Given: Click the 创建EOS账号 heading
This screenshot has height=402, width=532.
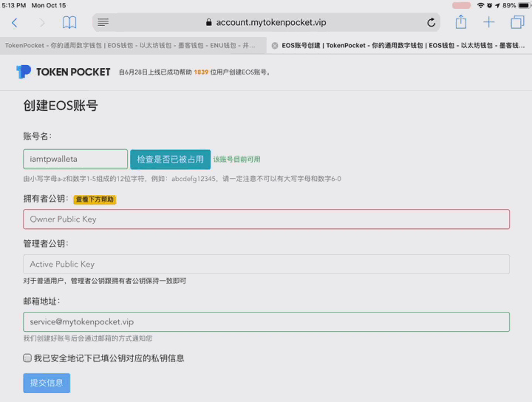Looking at the screenshot, I should pyautogui.click(x=61, y=106).
